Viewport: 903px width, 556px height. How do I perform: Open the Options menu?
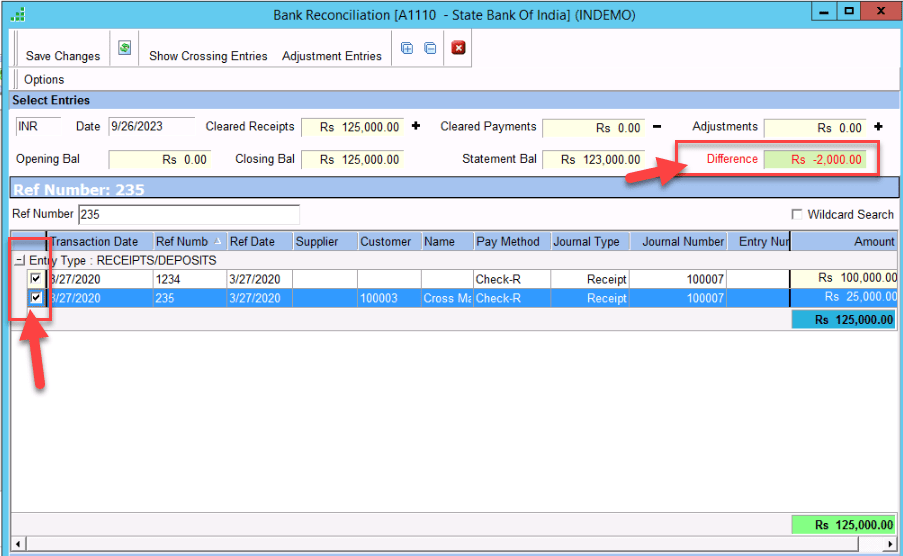(x=44, y=80)
